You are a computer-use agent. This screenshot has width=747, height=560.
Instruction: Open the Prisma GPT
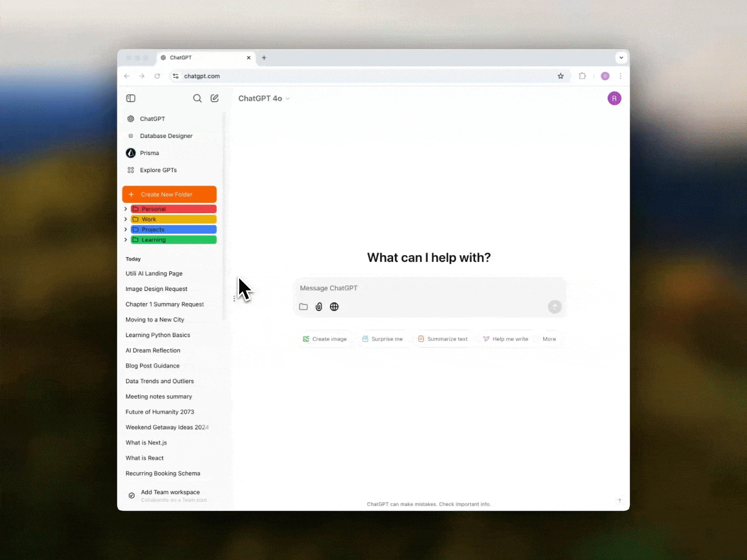point(149,153)
